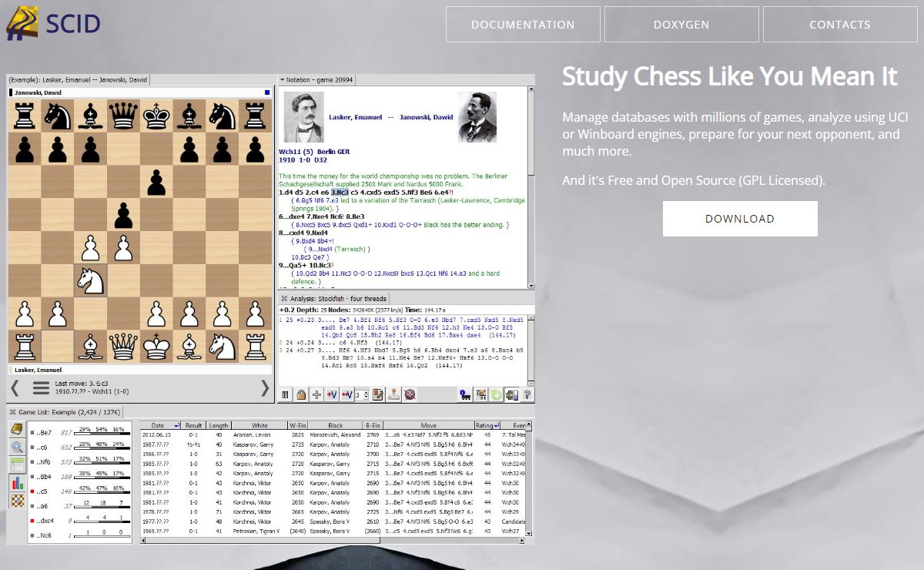Click the highlighted move 3.Nc3 in notation

pyautogui.click(x=340, y=193)
